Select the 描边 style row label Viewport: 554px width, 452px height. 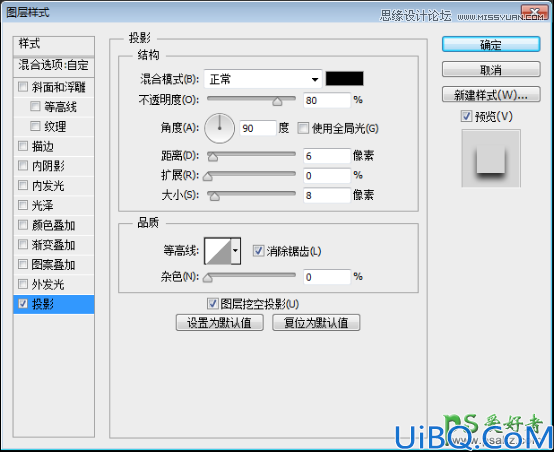[42, 146]
